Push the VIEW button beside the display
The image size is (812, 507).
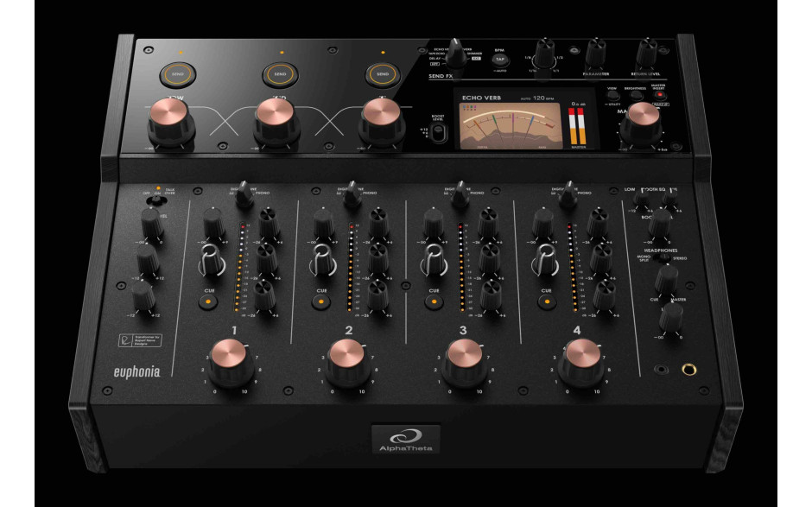(x=612, y=96)
